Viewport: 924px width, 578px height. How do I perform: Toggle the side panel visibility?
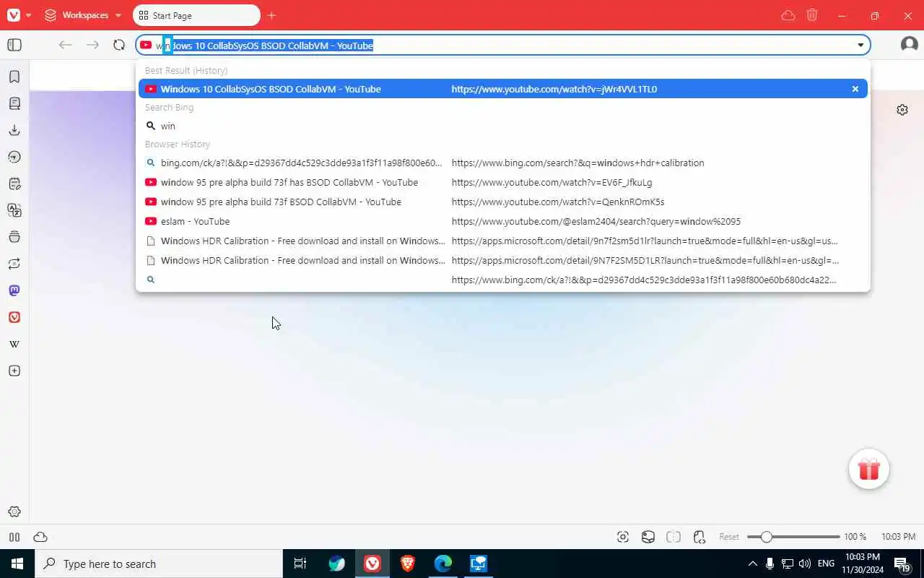pyautogui.click(x=14, y=45)
